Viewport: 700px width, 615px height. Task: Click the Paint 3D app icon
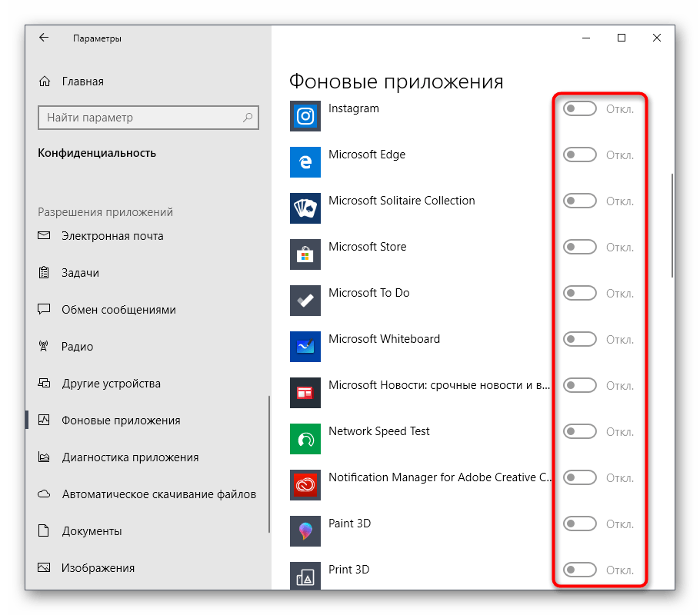[x=305, y=531]
